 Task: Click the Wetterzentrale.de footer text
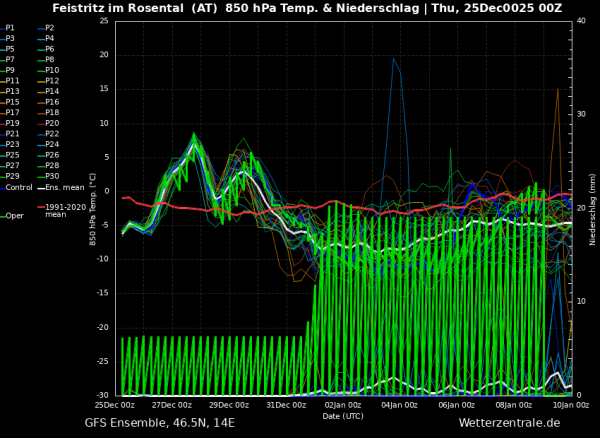[508, 423]
